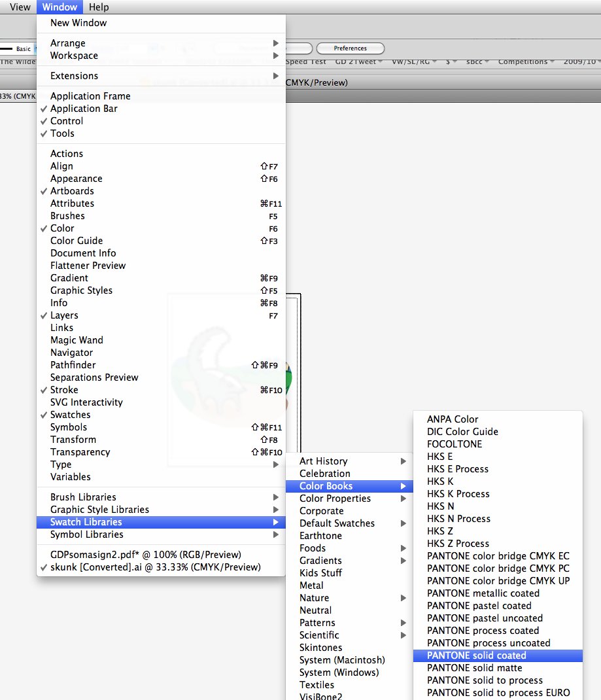This screenshot has width=601, height=700.
Task: Show the Actions panel
Action: [x=161, y=154]
